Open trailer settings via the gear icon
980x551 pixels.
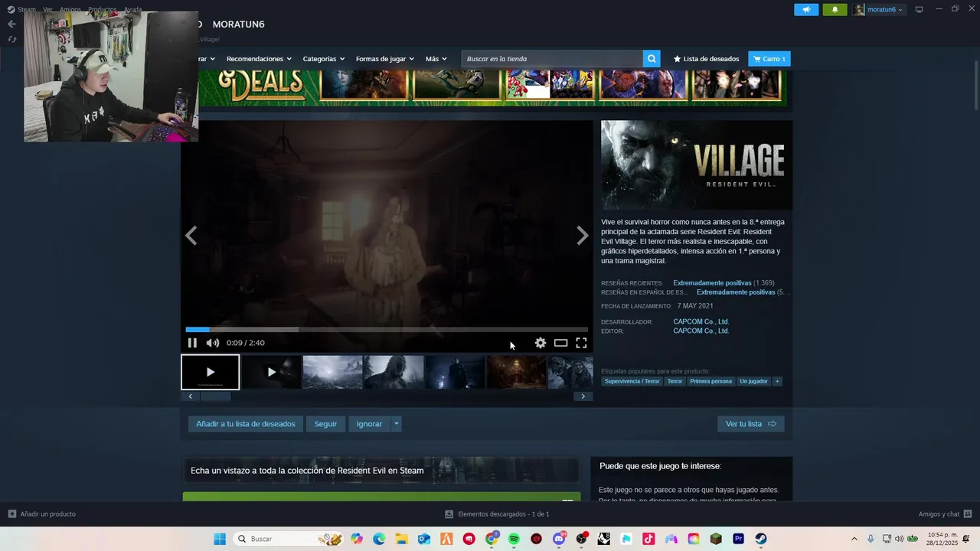click(541, 343)
